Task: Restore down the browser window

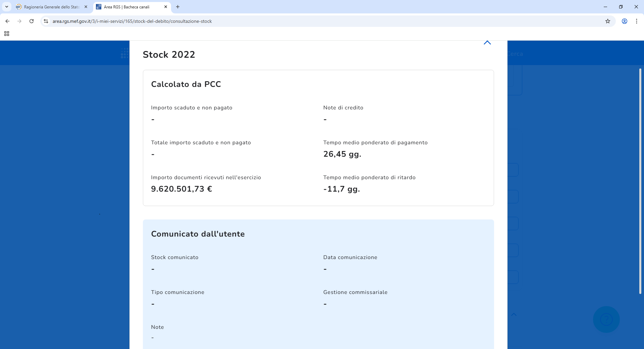Action: (x=621, y=7)
